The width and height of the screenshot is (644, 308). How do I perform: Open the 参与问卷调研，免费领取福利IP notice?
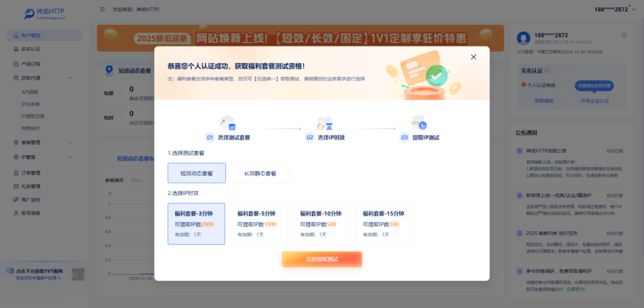tap(560, 271)
